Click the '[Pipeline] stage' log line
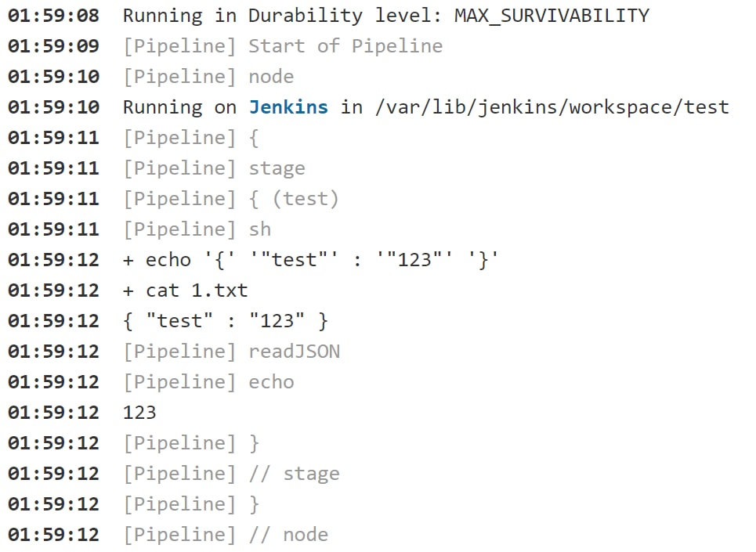756x552 pixels. coord(214,168)
